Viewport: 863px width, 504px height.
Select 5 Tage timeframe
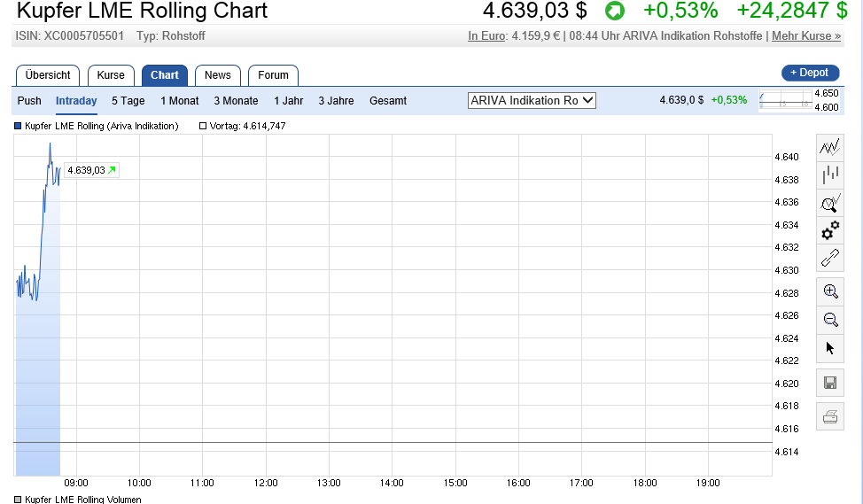point(128,101)
